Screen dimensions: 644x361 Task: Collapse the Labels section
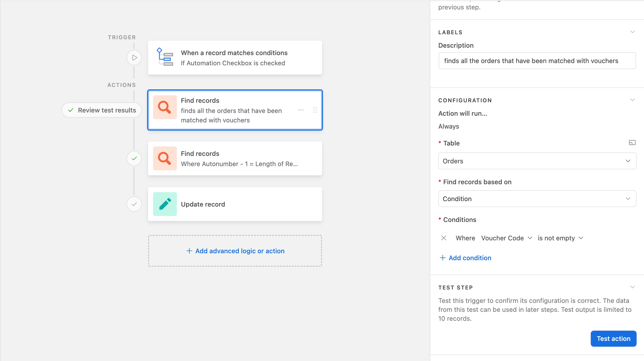(632, 32)
